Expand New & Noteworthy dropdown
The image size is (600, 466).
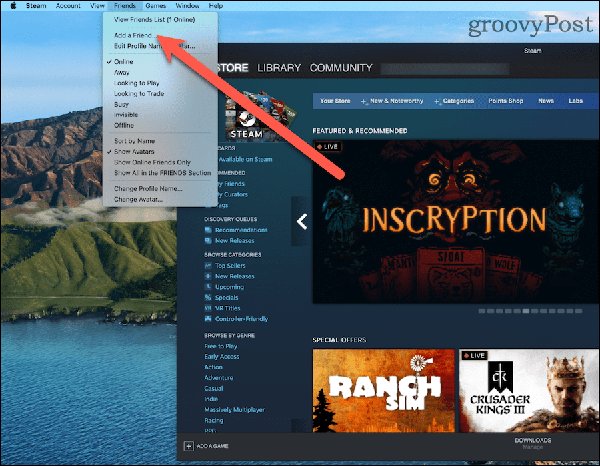click(x=392, y=101)
